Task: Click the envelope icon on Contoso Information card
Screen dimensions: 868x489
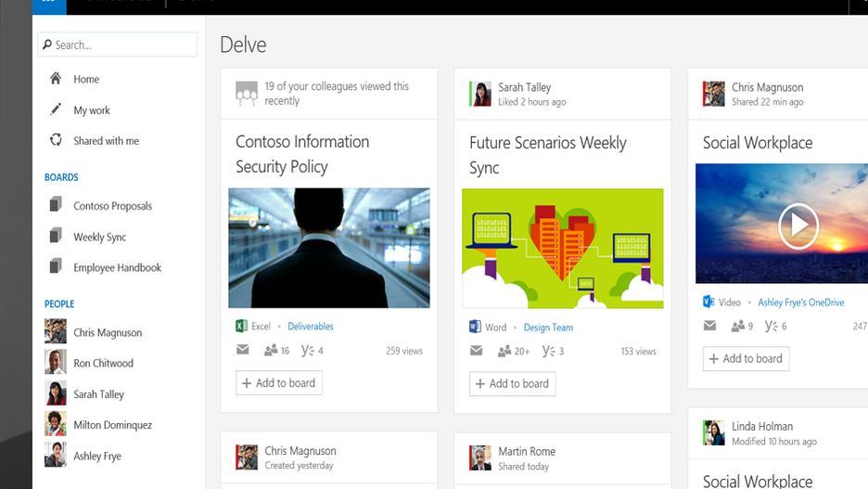Action: tap(242, 350)
